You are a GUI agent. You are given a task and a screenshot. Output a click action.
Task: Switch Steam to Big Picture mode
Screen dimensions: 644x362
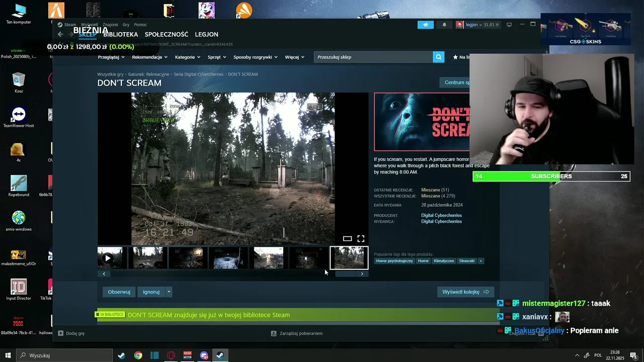509,25
